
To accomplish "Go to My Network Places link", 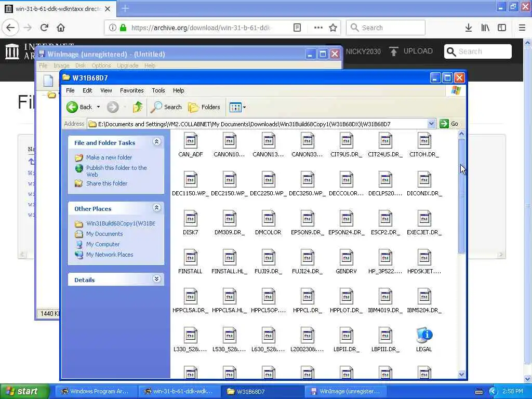I will pyautogui.click(x=110, y=255).
